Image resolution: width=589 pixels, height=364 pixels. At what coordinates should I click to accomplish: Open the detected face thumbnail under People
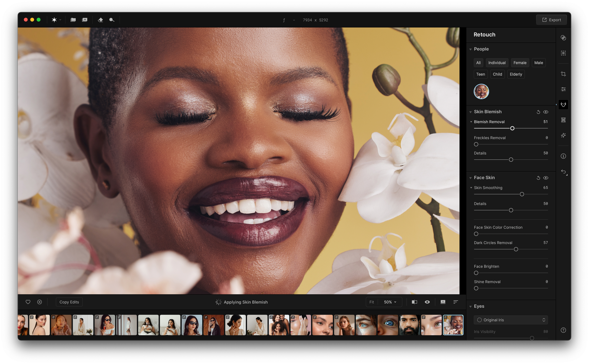point(481,91)
